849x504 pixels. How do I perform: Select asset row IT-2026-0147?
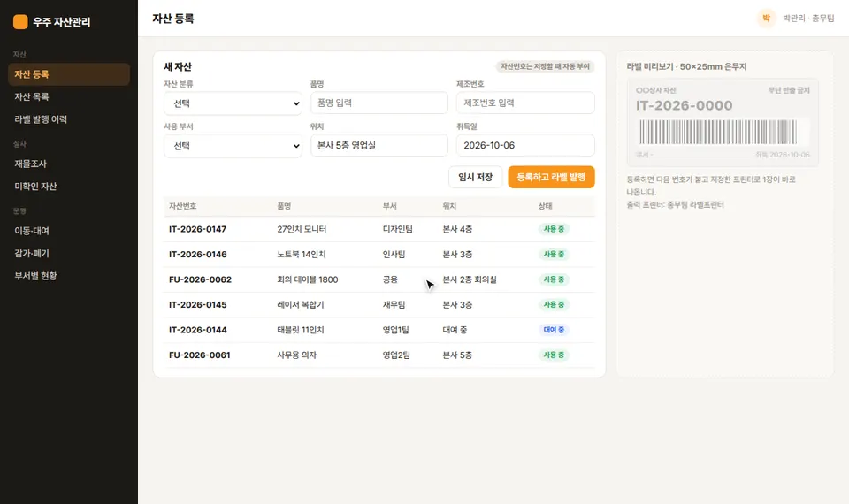pyautogui.click(x=379, y=229)
